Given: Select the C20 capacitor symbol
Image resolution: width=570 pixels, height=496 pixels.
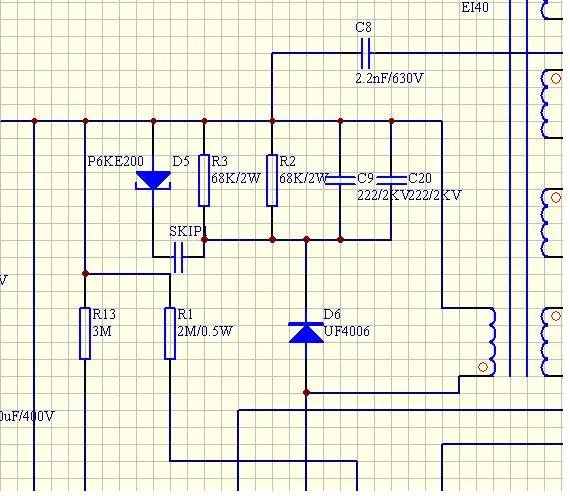Looking at the screenshot, I should pos(391,180).
